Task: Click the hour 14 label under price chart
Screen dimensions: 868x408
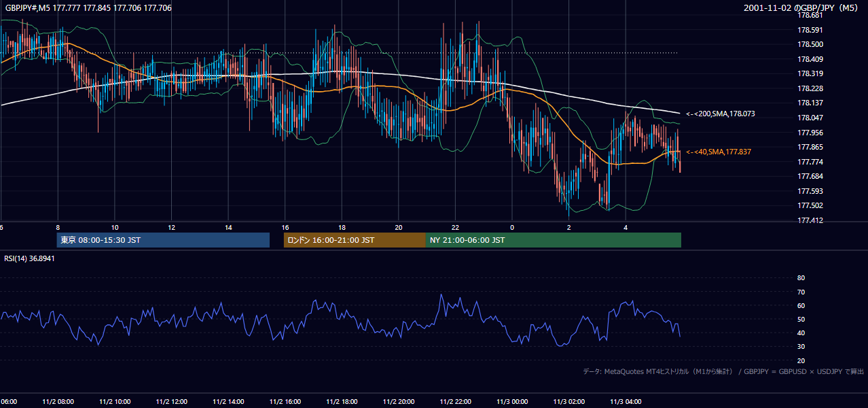Action: pos(228,227)
